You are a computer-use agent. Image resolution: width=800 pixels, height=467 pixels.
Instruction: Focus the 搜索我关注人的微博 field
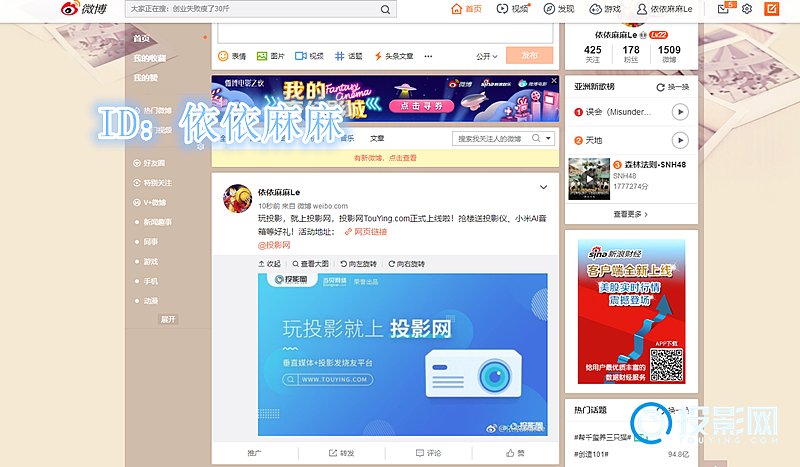[491, 138]
